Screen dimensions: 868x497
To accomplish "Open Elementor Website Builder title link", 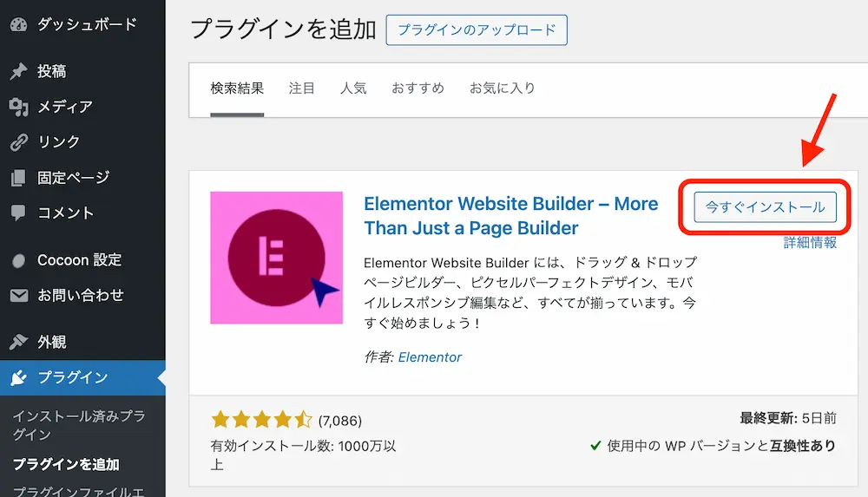I will pos(510,216).
